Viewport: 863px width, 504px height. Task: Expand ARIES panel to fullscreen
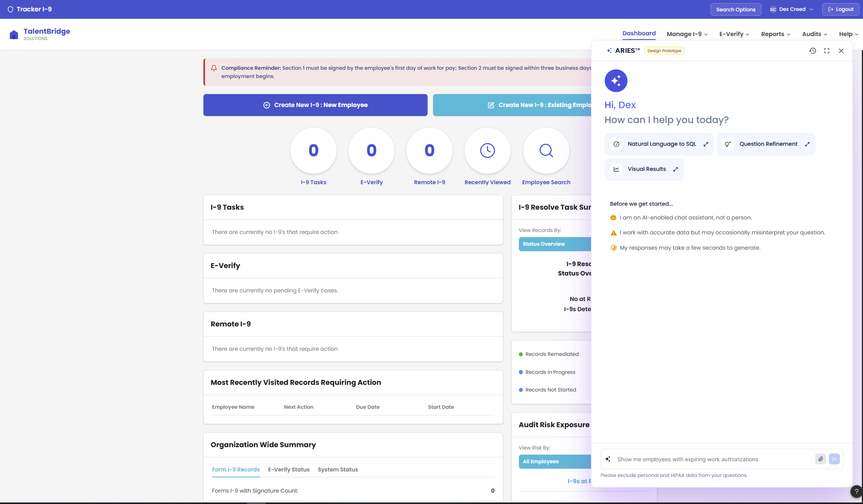coord(827,51)
